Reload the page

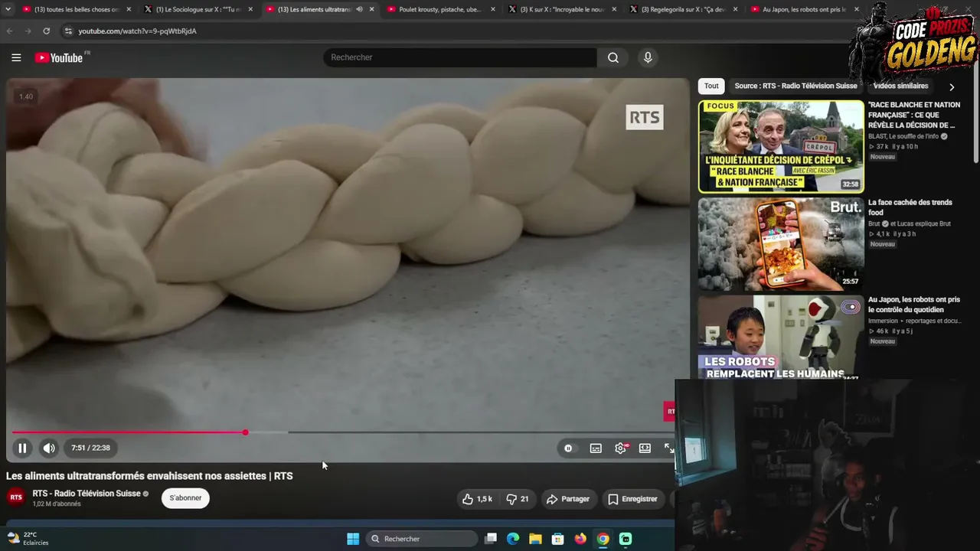[46, 31]
